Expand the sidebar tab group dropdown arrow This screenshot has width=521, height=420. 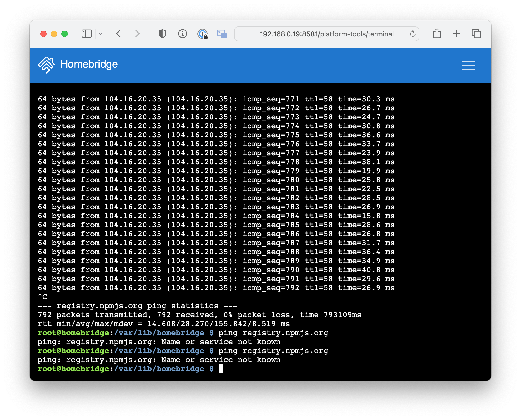(x=101, y=34)
